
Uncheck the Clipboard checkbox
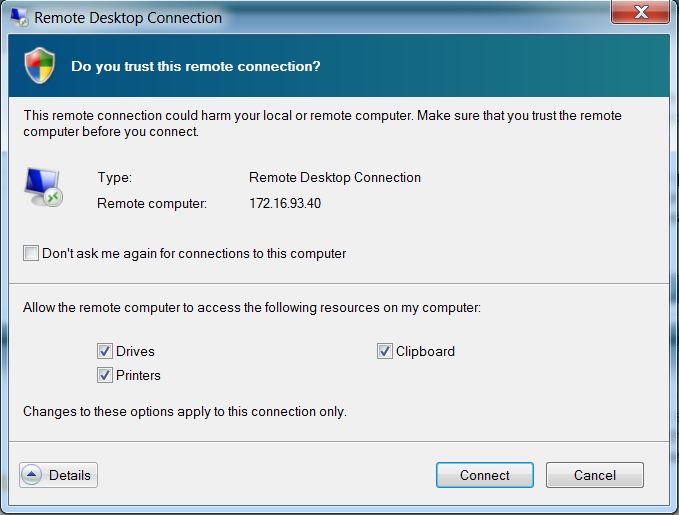pyautogui.click(x=385, y=351)
